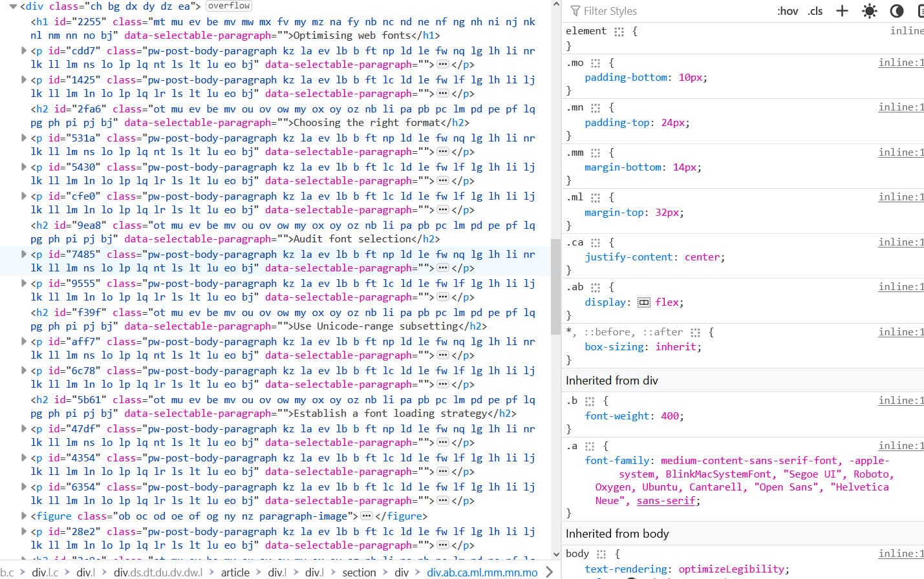Click the funnel icon in Filter Styles bar

tap(575, 10)
